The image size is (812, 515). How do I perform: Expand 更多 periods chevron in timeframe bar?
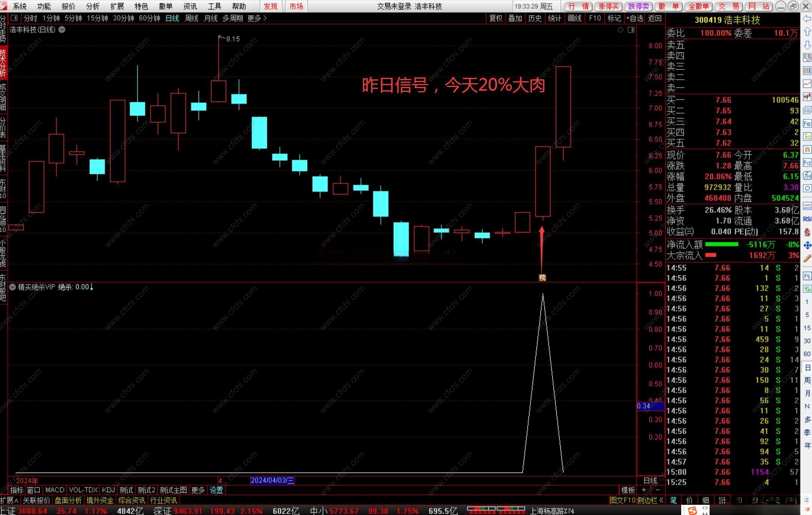click(265, 18)
